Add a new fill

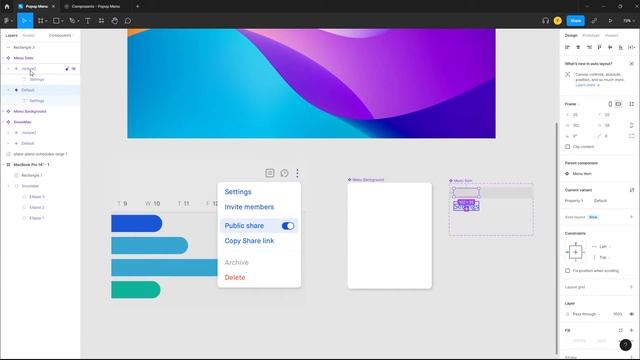tap(631, 330)
